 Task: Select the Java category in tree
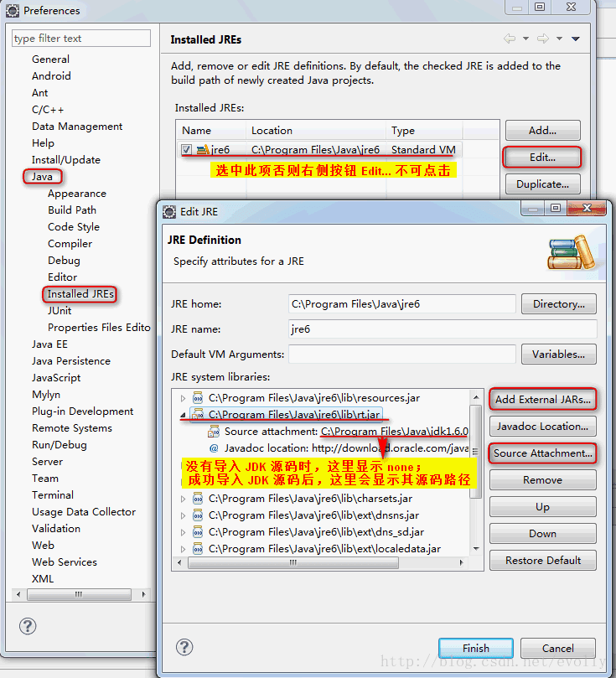tap(42, 177)
